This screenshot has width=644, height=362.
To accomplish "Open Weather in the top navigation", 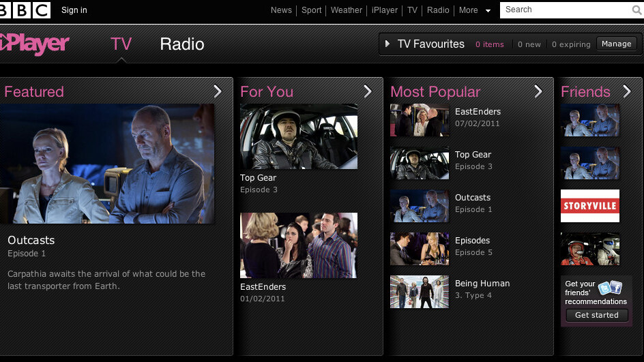I will 347,10.
